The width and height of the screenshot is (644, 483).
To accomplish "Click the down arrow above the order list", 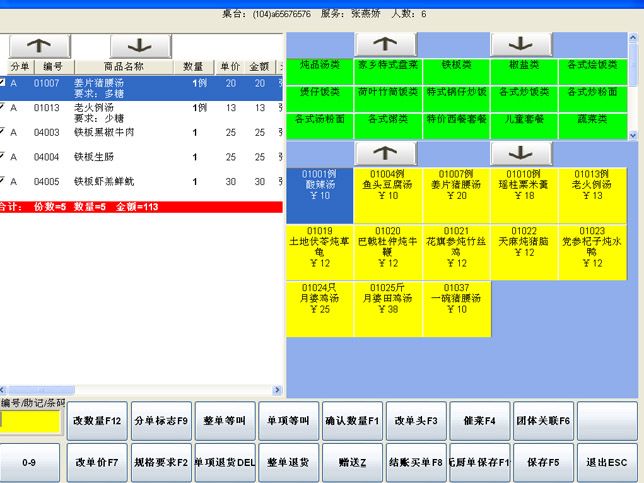I will click(x=140, y=46).
